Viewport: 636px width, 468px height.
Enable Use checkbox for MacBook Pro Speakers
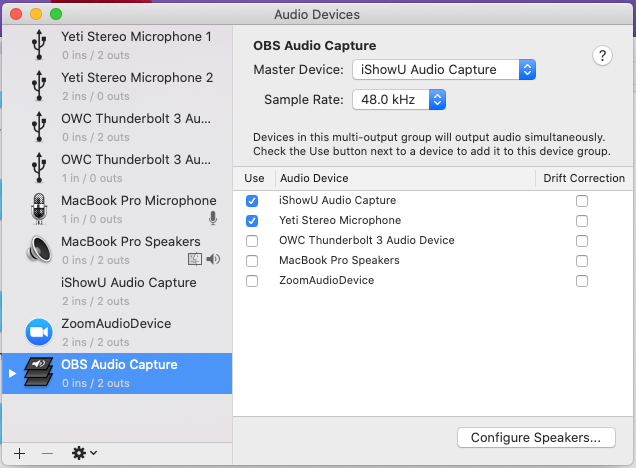252,261
